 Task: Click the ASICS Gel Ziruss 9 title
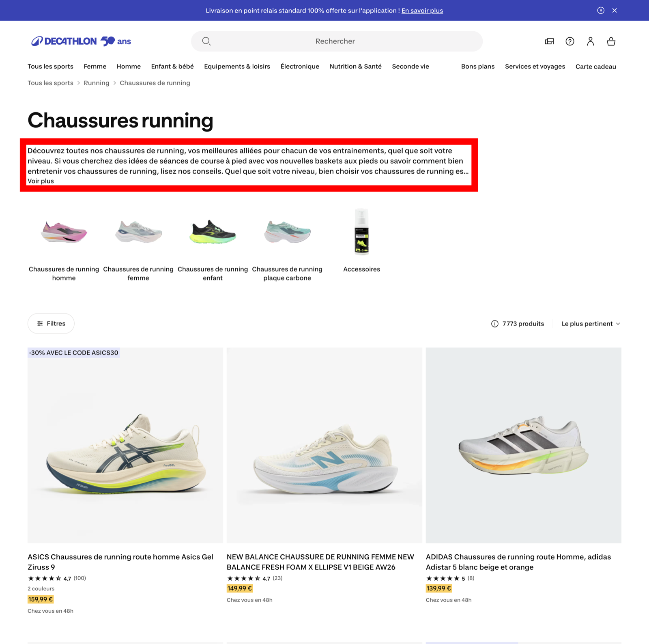coord(120,562)
